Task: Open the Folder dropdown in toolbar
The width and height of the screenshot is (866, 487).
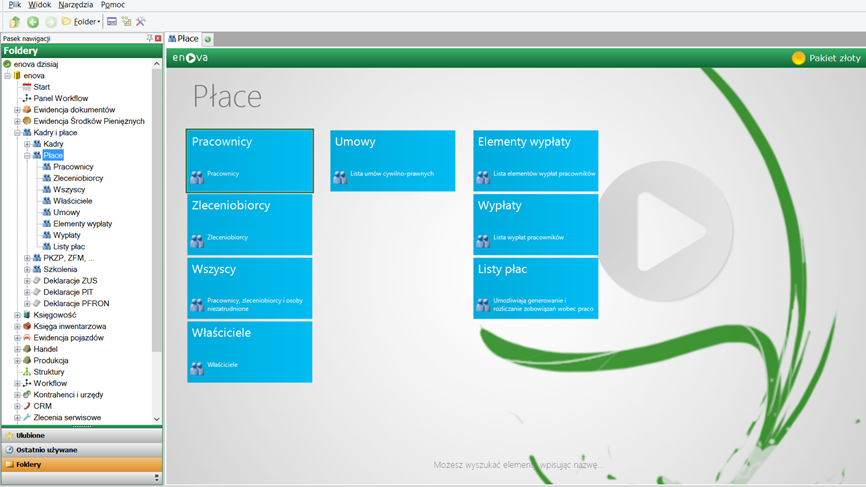Action: (81, 22)
